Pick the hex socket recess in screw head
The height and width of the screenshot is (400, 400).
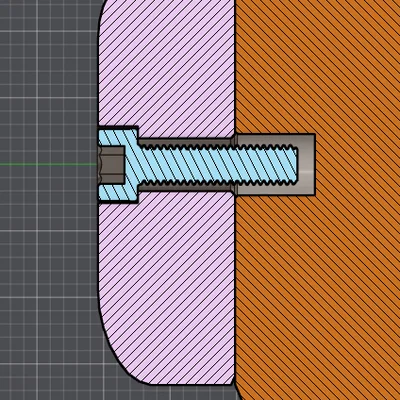112,165
